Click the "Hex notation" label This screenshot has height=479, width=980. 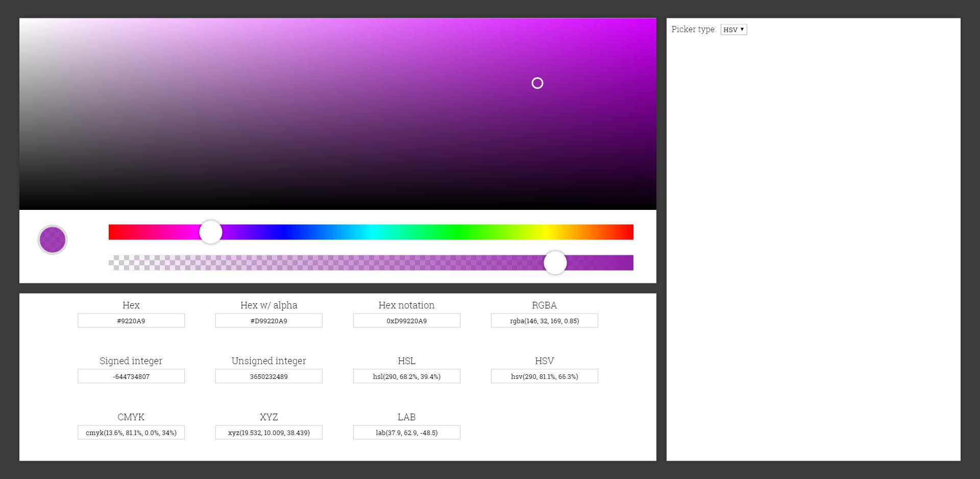click(407, 305)
